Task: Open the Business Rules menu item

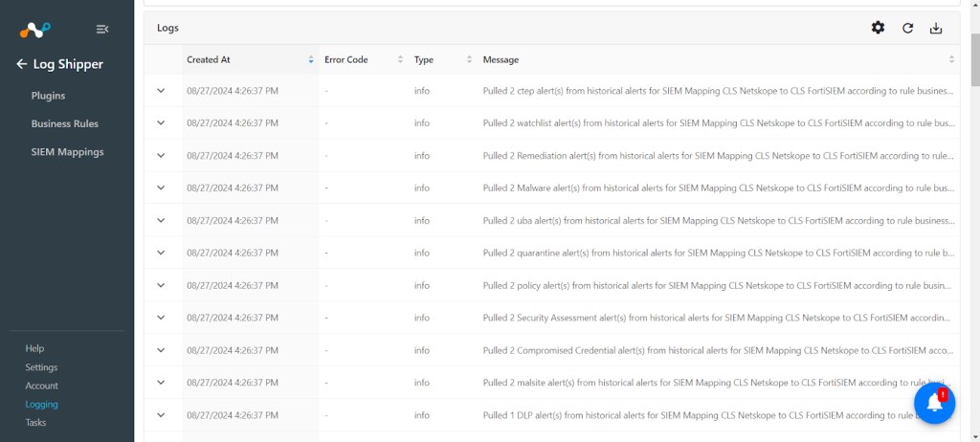Action: coord(65,123)
